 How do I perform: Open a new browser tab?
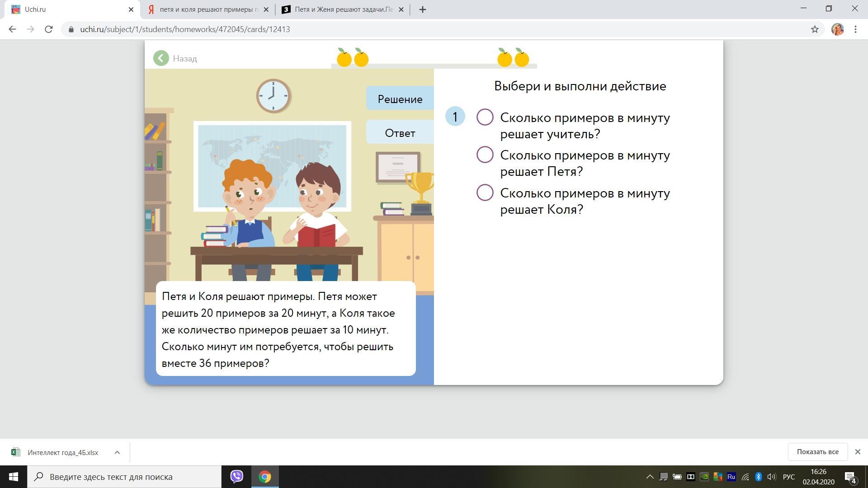[422, 9]
